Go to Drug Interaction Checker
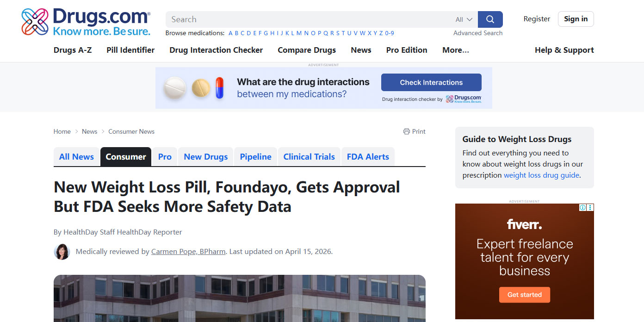 click(x=216, y=50)
